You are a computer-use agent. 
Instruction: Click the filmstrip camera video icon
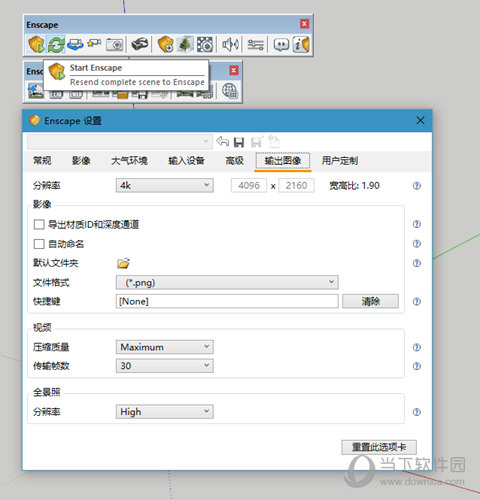pos(205,44)
